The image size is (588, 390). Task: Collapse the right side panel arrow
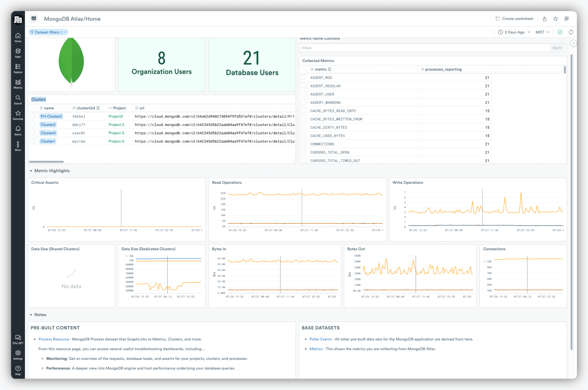pyautogui.click(x=573, y=43)
